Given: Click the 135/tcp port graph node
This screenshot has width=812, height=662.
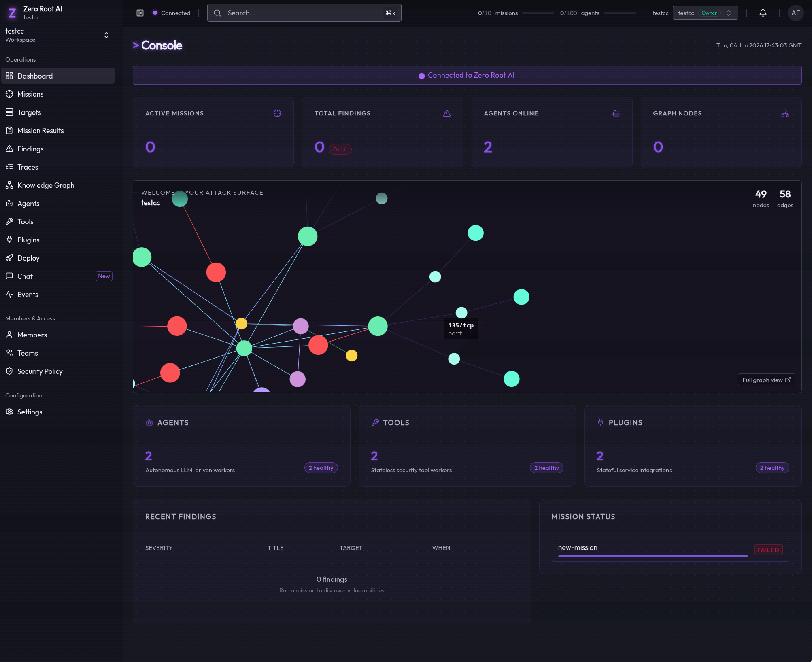Looking at the screenshot, I should tap(461, 312).
